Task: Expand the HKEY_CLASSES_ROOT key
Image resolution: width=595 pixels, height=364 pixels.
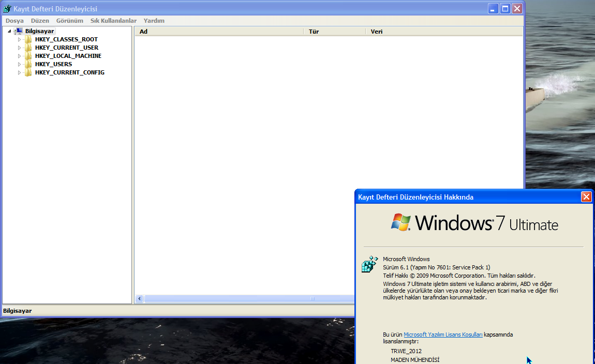Action: pyautogui.click(x=19, y=39)
